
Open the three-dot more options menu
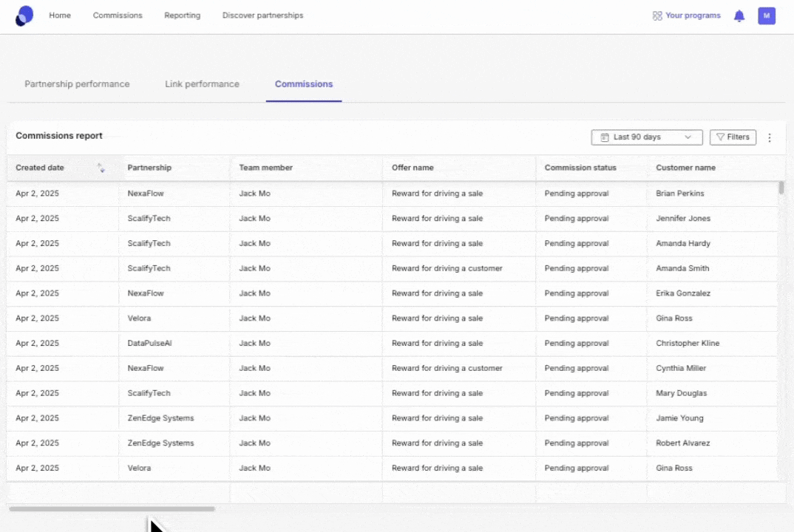pos(769,137)
